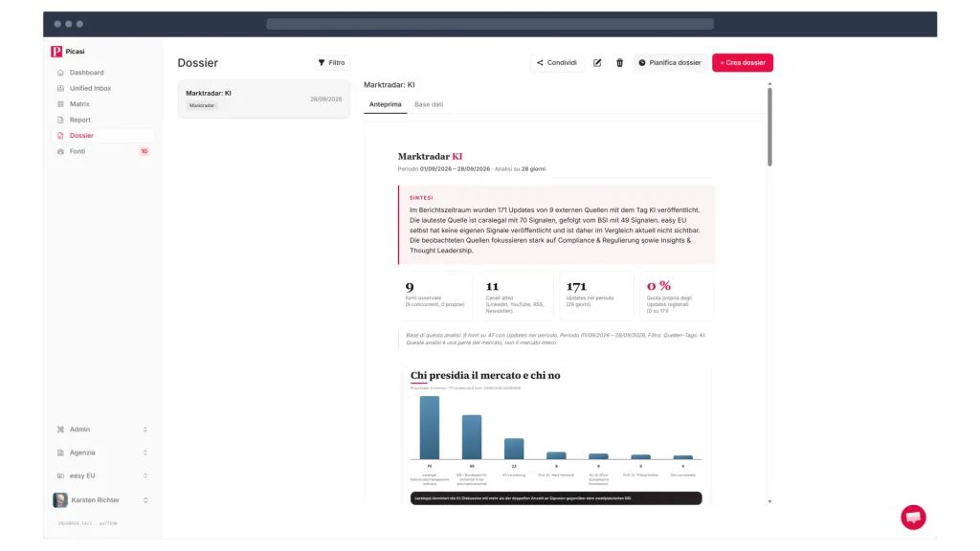
Task: Delete dossier with the trash icon
Action: pos(619,62)
